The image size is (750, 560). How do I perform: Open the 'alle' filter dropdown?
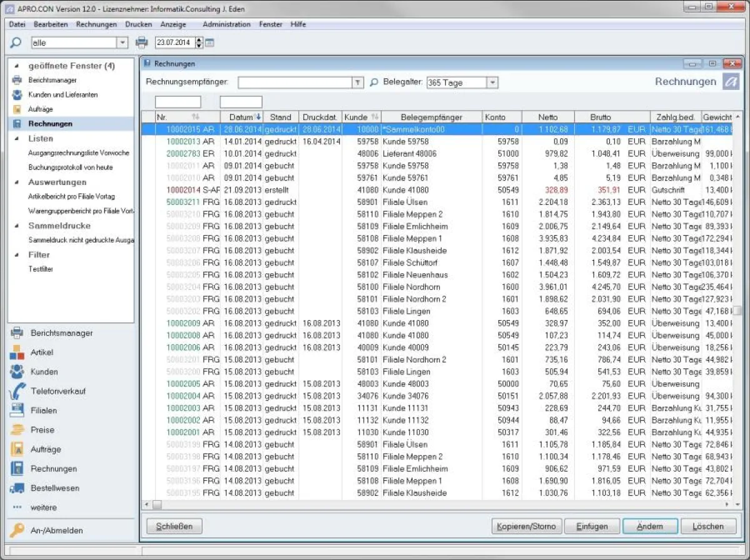click(121, 42)
